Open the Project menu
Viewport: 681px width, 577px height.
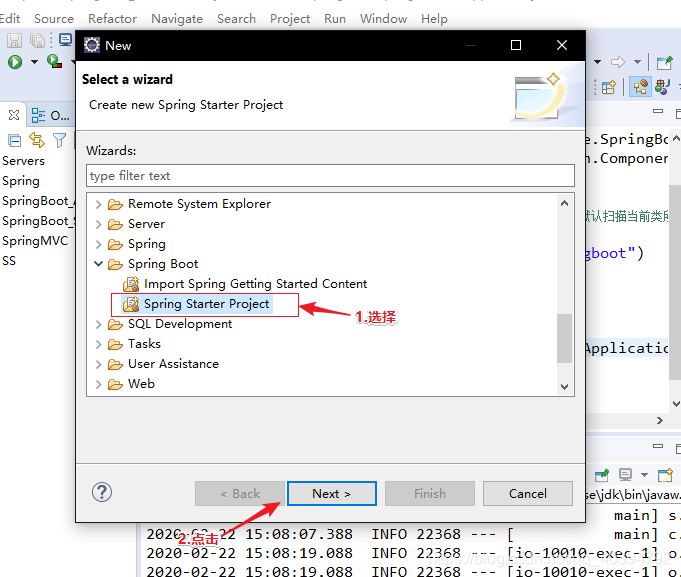[290, 19]
